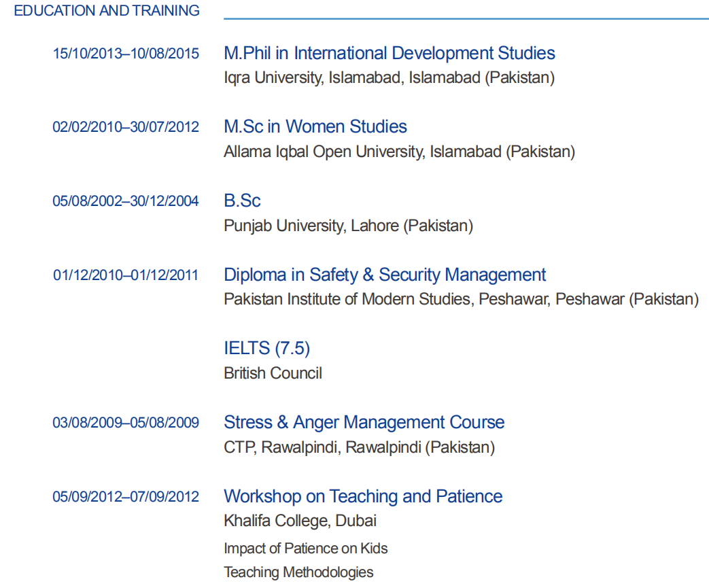This screenshot has height=588, width=709.
Task: Click the Allama Iqbal Open University line
Action: tap(399, 152)
